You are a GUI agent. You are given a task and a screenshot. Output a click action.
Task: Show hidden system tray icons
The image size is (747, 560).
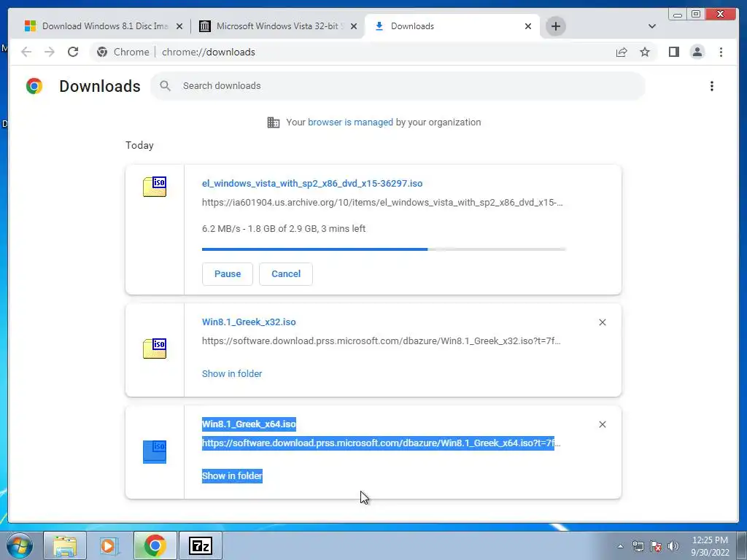(x=620, y=546)
